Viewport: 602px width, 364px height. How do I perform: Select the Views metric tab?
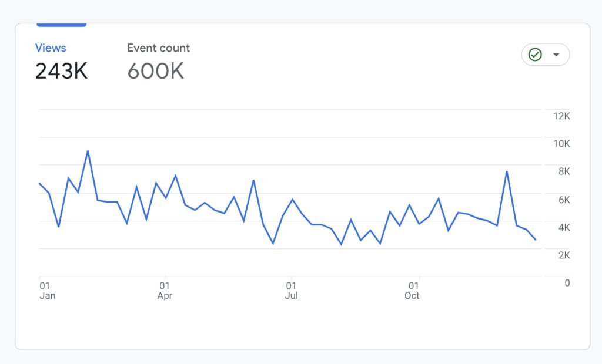pos(51,48)
